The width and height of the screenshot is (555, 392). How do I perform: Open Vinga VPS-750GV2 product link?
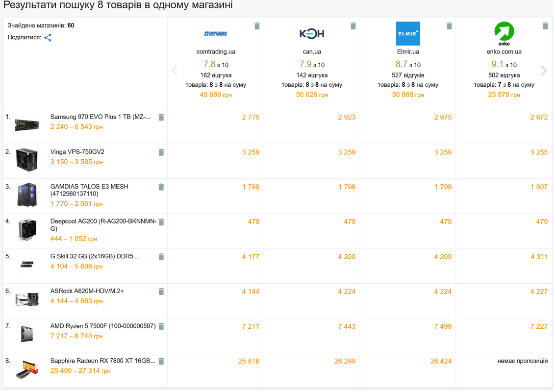(77, 152)
